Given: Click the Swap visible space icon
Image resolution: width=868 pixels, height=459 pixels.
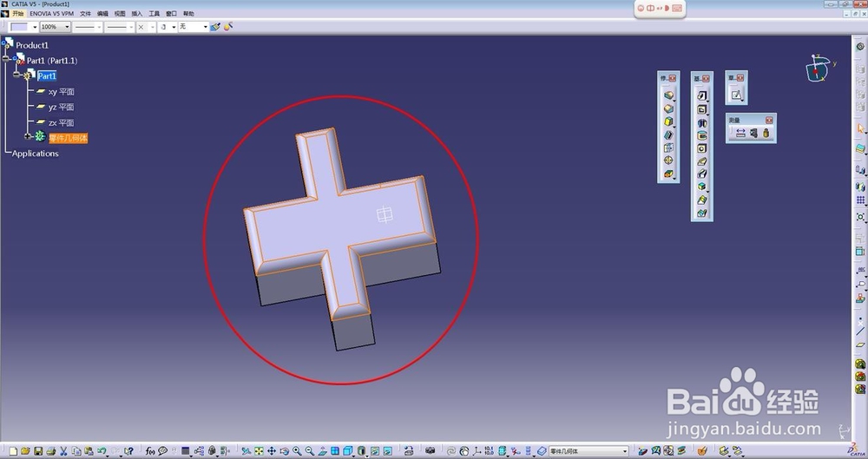Looking at the screenshot, I should click(x=387, y=450).
